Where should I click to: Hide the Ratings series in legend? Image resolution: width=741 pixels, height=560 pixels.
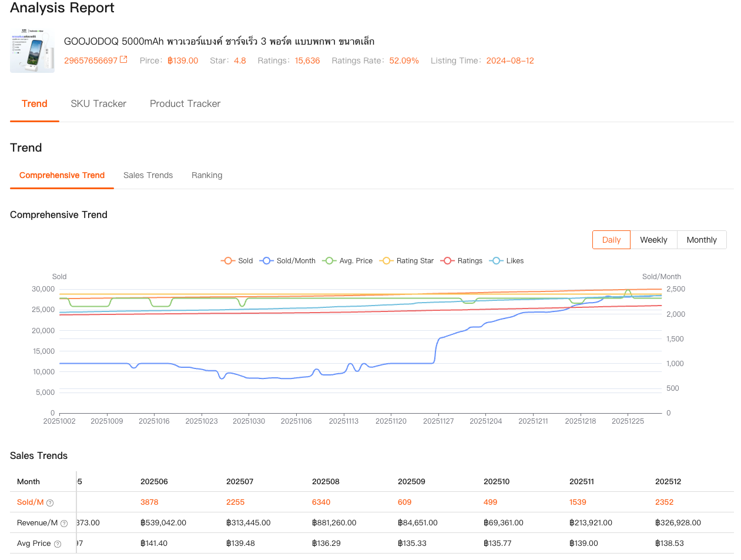(462, 261)
